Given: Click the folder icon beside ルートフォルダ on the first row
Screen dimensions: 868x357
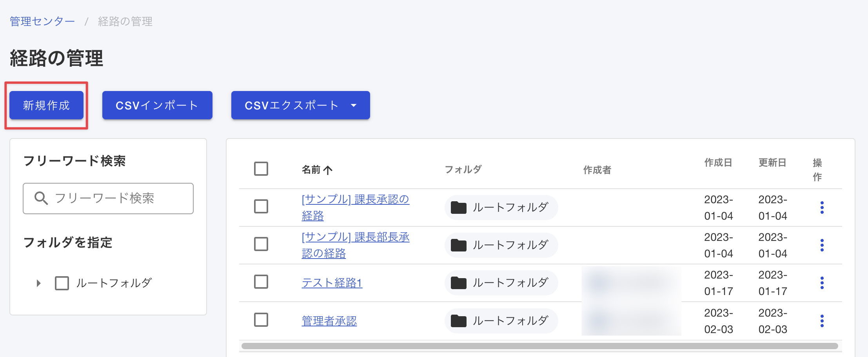Looking at the screenshot, I should coord(459,208).
